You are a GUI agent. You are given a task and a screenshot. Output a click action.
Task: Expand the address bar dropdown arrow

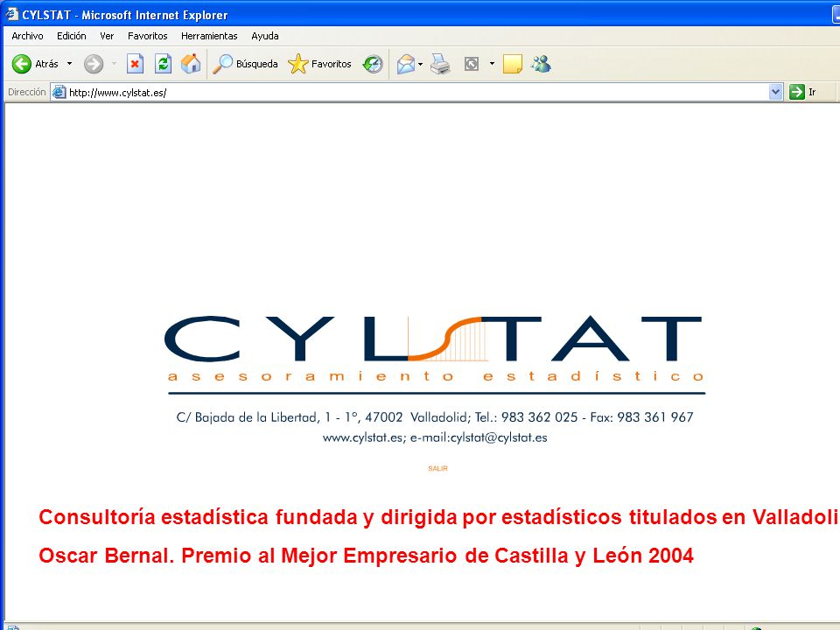[x=775, y=92]
